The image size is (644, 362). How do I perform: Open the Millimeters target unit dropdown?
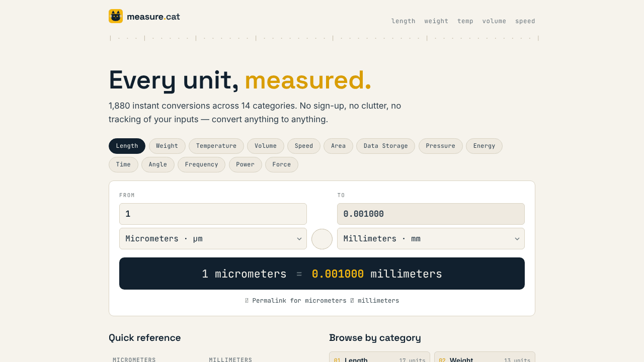tap(431, 238)
